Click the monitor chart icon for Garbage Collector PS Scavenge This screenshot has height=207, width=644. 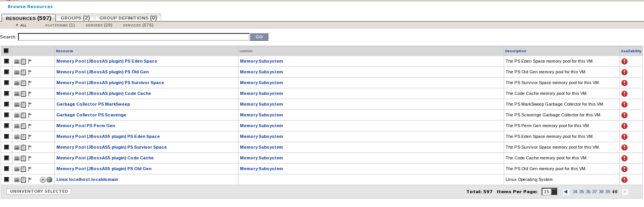click(x=17, y=115)
